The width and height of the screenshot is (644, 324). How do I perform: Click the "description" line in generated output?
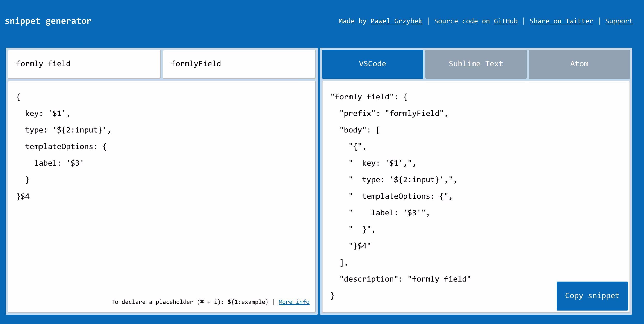click(x=405, y=279)
